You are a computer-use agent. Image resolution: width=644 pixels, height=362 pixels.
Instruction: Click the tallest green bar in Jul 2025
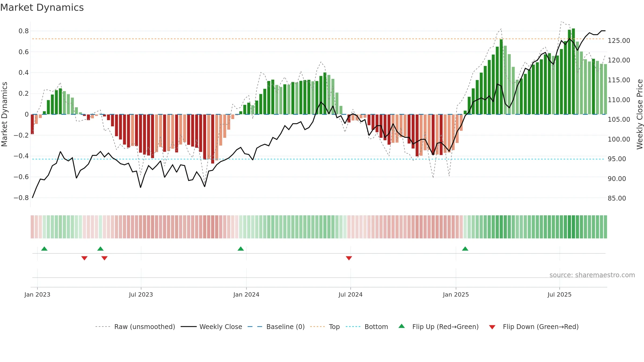[x=573, y=71]
